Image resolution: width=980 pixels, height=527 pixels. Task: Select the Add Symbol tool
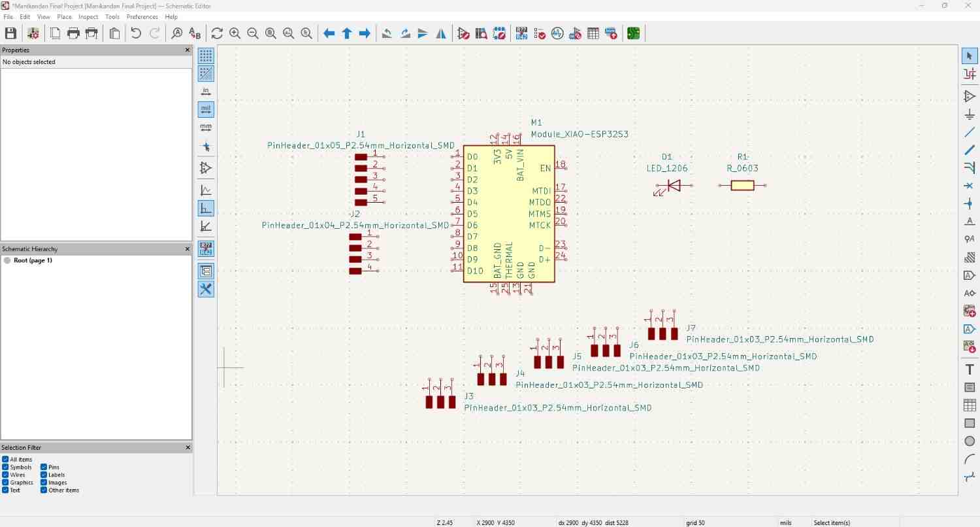click(970, 97)
